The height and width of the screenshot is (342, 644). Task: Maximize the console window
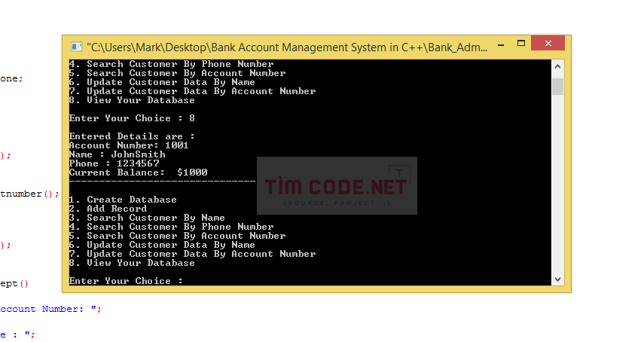(520, 44)
